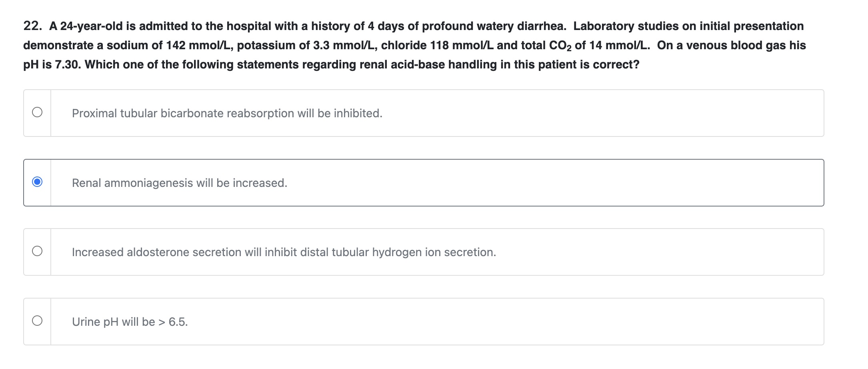The height and width of the screenshot is (369, 868).
Task: Click answer text "Proximal tubular bicarbonate reabsorption will be inhibited"
Action: (x=227, y=114)
